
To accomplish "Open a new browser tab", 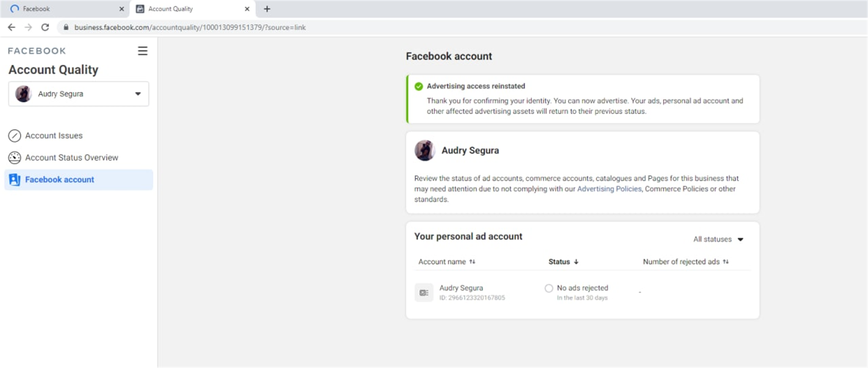I will [267, 9].
